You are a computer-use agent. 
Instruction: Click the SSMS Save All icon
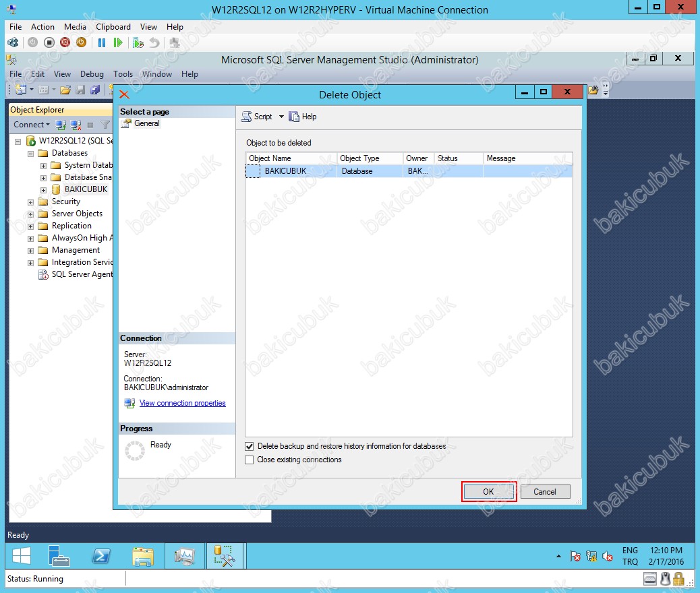coord(95,90)
